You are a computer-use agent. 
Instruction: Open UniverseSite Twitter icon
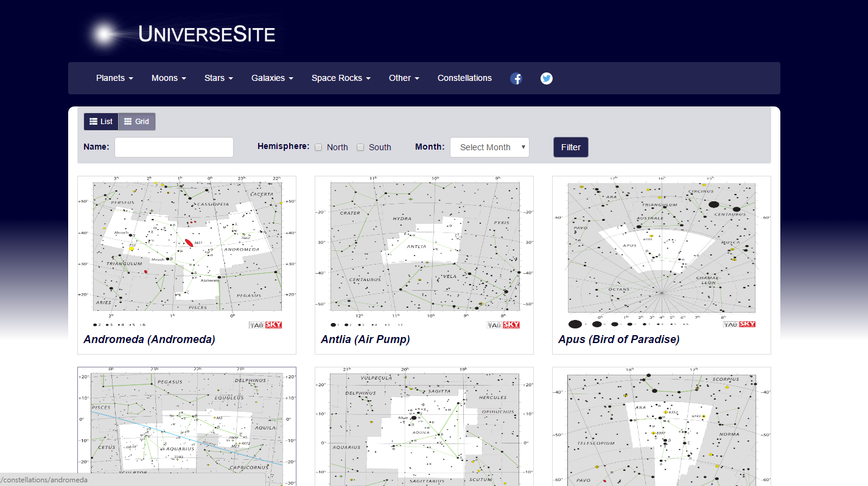546,78
